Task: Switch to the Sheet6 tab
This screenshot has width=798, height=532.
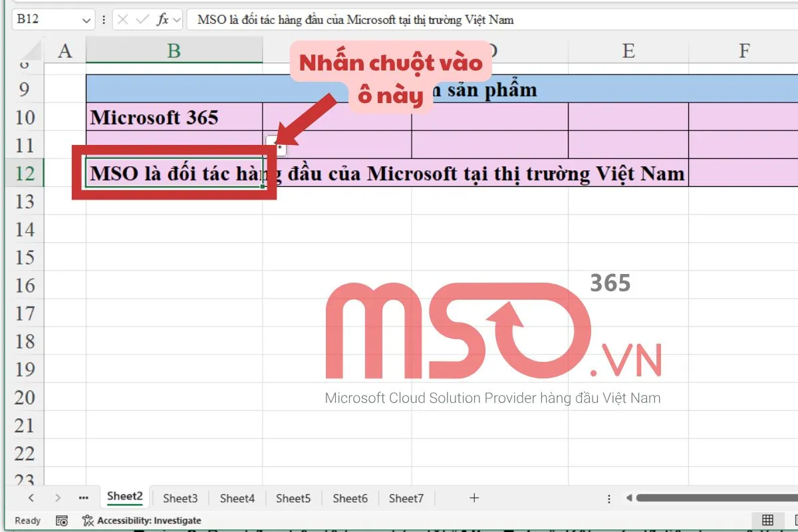Action: 350,498
